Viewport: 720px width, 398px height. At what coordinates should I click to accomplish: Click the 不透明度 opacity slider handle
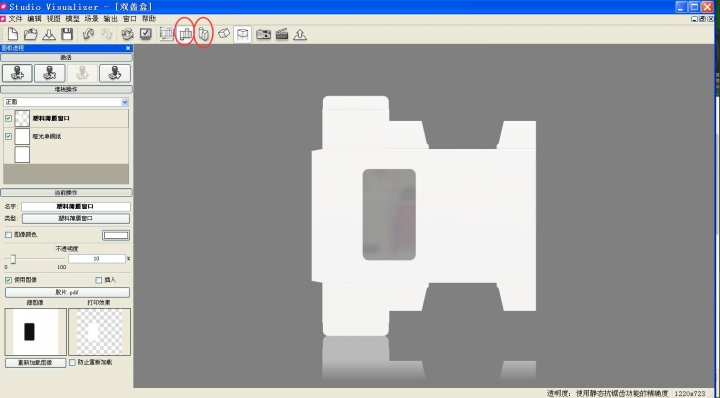(x=13, y=259)
